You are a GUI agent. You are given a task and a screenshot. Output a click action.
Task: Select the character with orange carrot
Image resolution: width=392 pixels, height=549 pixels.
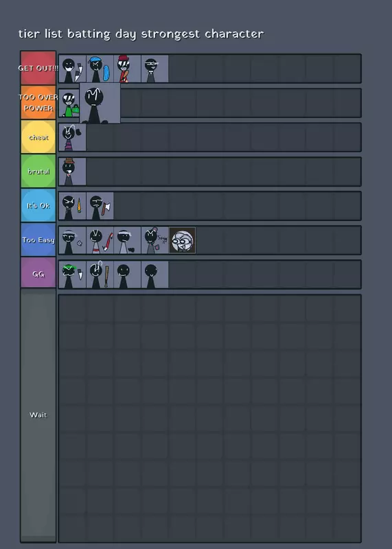click(x=72, y=206)
